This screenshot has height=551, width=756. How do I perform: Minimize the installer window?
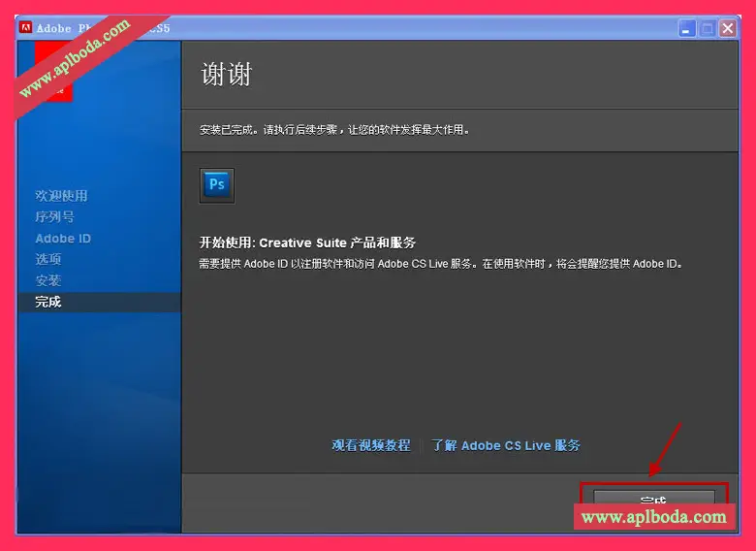pyautogui.click(x=687, y=28)
